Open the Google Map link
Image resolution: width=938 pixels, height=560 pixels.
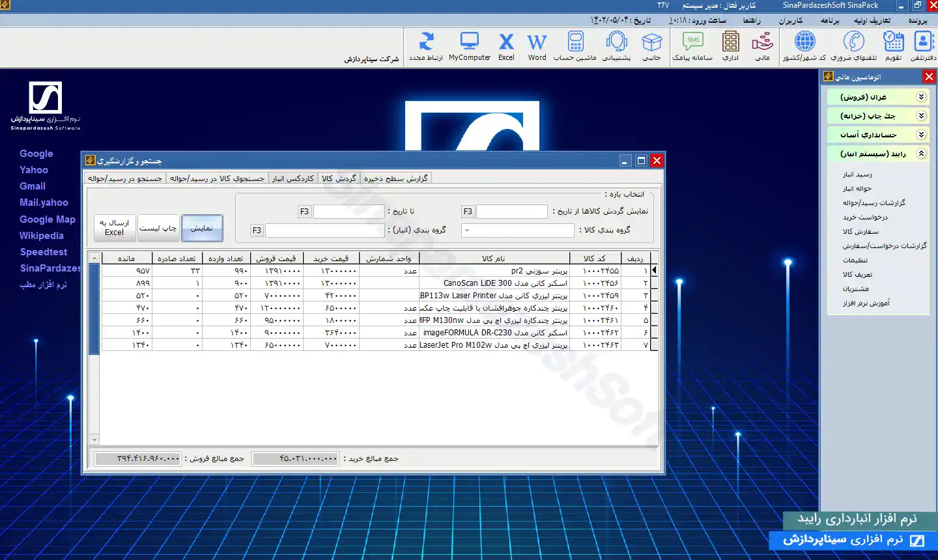[48, 219]
